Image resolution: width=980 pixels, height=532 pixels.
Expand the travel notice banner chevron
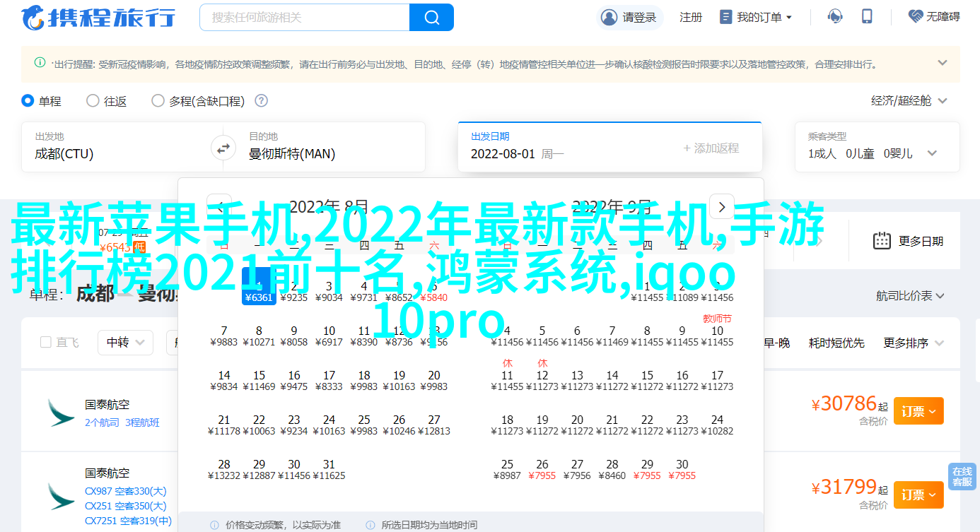click(943, 63)
